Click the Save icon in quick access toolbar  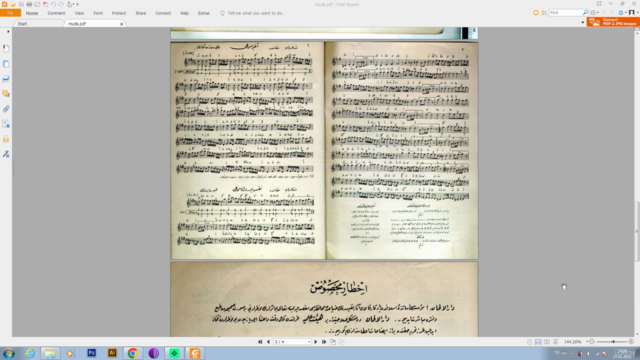coord(21,4)
